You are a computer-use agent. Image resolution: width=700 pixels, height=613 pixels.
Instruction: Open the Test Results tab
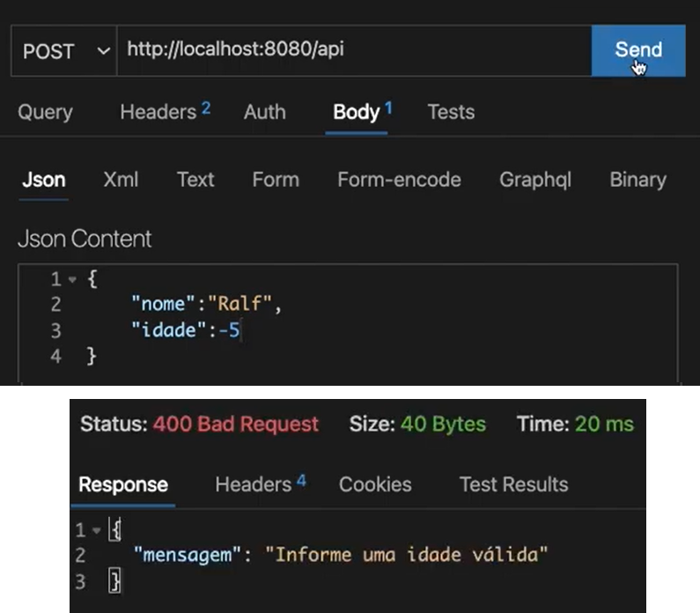513,484
